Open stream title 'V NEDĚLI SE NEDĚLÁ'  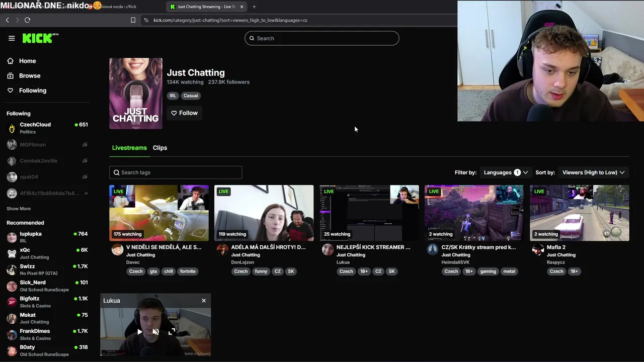click(164, 247)
